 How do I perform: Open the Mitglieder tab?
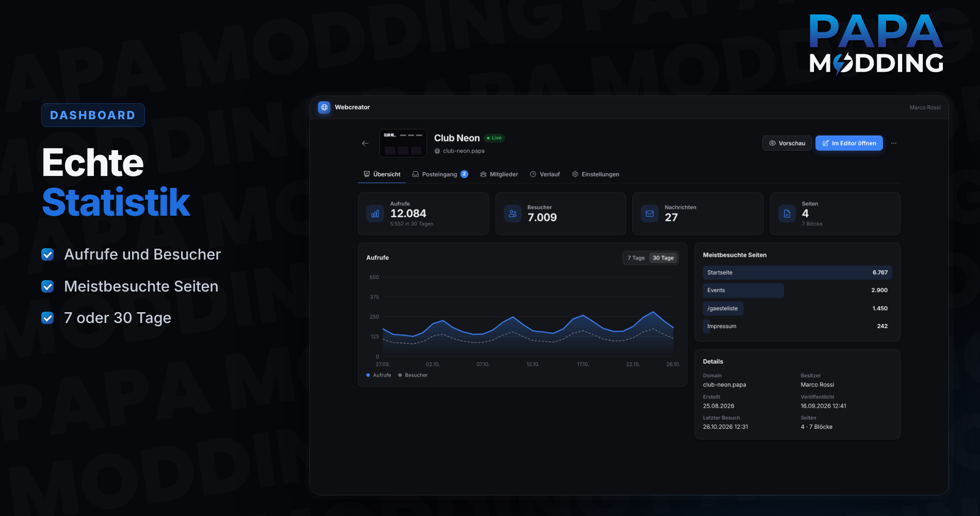point(499,174)
